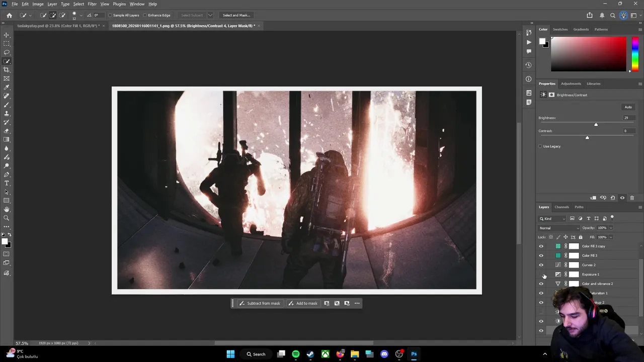Enable the Enhance Edge checkbox
Image resolution: width=644 pixels, height=362 pixels.
tap(145, 15)
